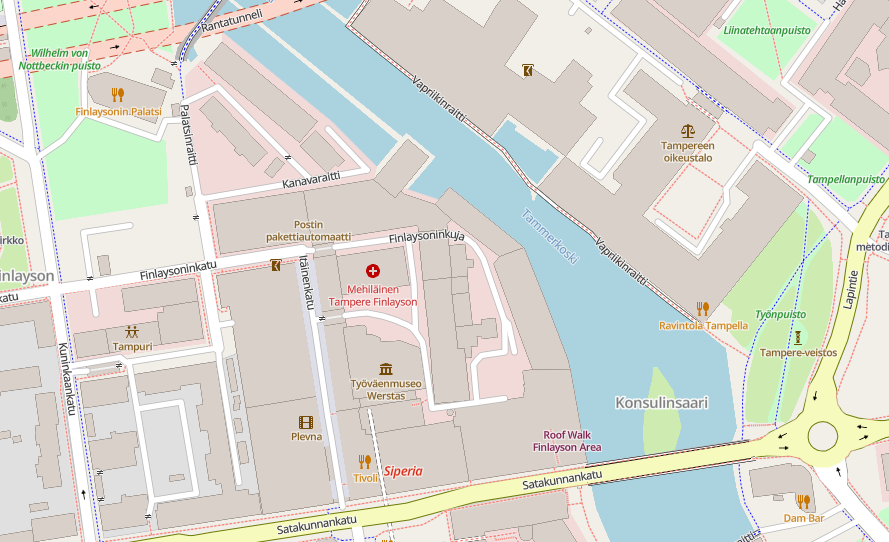Click the Tammerkoski river label
This screenshot has width=889, height=542.
tap(551, 237)
